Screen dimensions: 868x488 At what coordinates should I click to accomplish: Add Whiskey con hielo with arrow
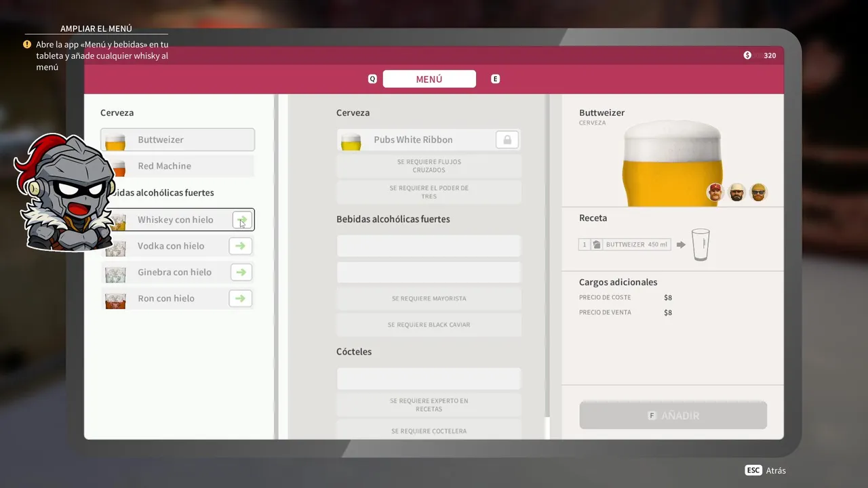243,220
